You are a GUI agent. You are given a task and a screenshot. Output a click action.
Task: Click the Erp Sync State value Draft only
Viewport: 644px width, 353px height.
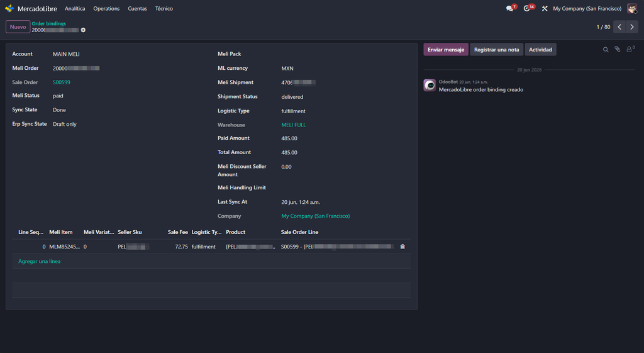(x=65, y=124)
